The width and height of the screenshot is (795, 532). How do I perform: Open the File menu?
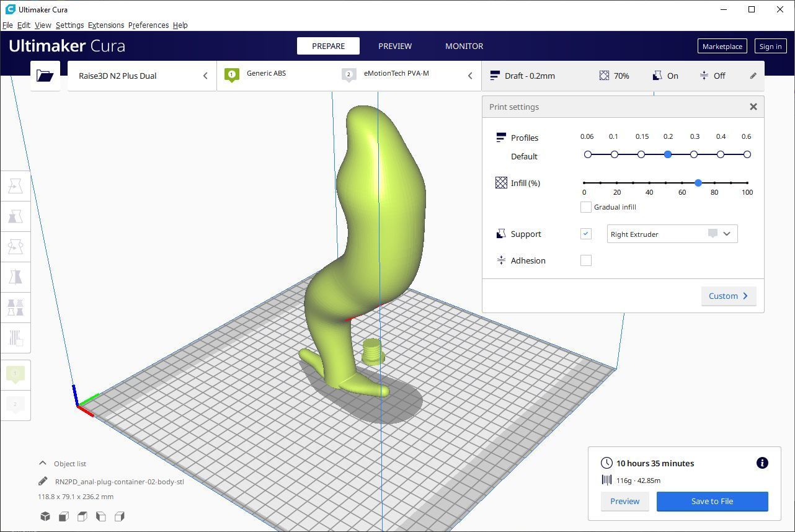[x=8, y=25]
